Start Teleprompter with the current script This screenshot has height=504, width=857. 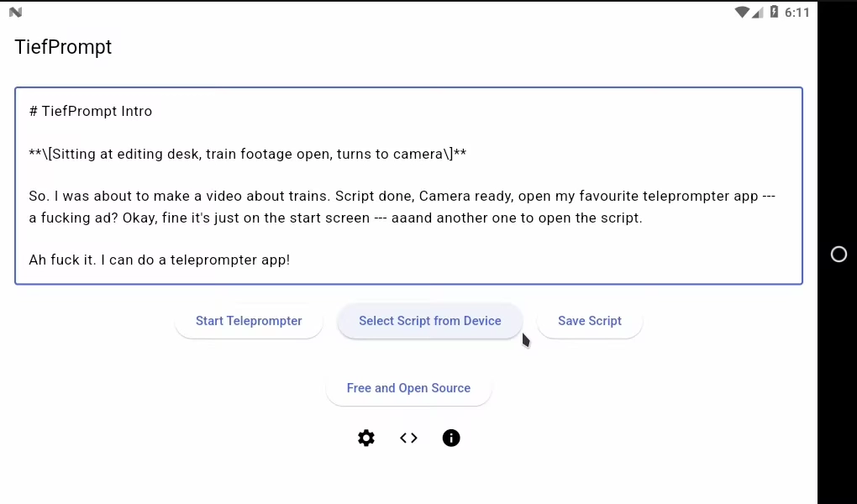(249, 321)
